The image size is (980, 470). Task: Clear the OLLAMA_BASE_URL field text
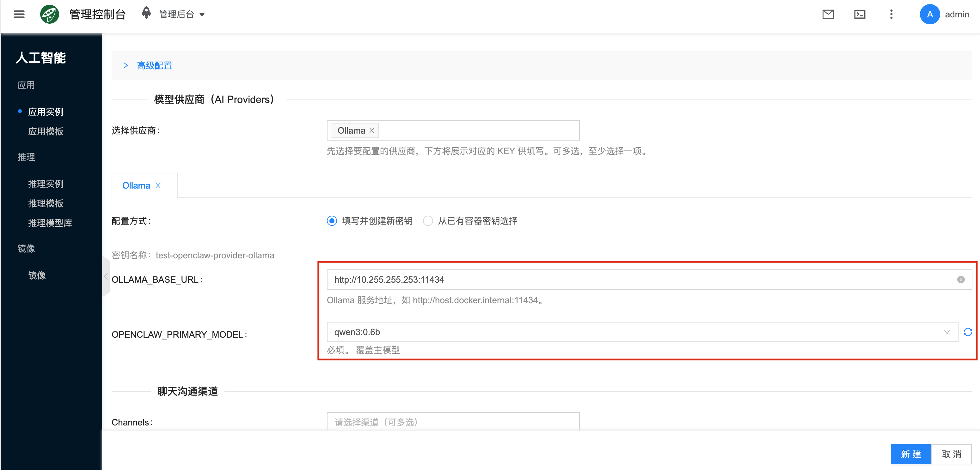961,280
